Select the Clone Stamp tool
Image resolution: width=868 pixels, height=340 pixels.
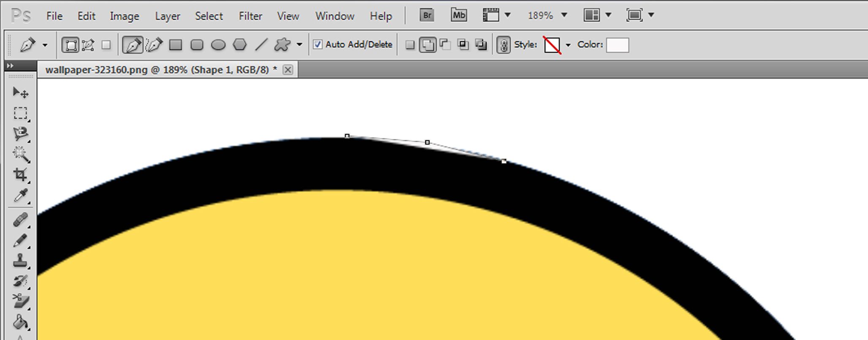tap(20, 261)
